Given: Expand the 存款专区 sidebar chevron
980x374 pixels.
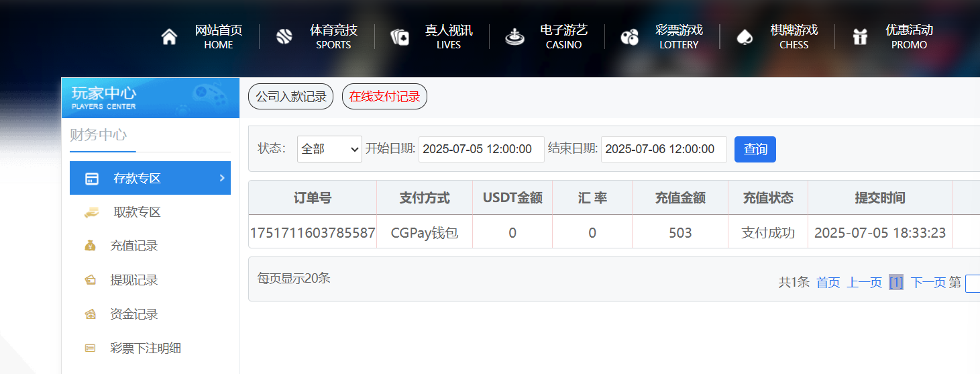Looking at the screenshot, I should click(x=222, y=178).
